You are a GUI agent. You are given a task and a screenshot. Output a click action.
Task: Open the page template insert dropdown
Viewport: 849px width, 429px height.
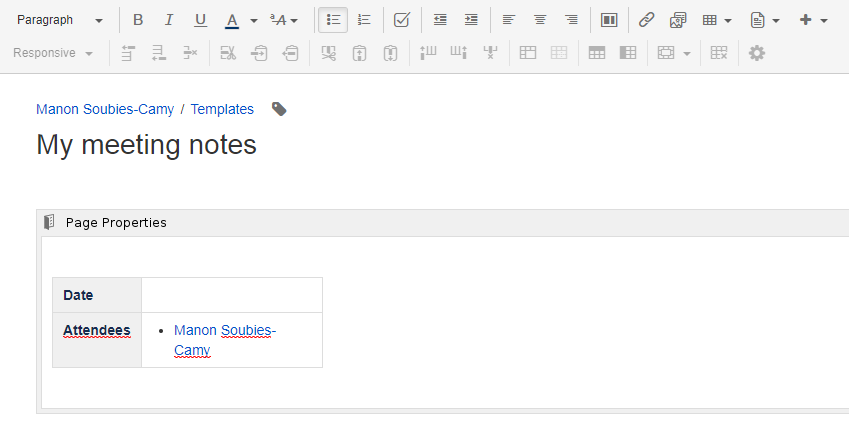tap(765, 20)
